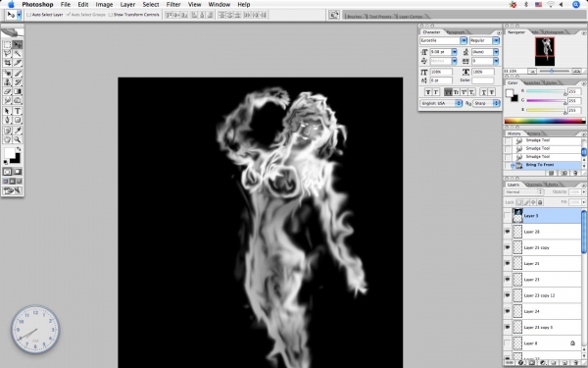Viewport: 588px width, 368px height.
Task: Select the Rectangular Marquee tool
Action: [7, 45]
